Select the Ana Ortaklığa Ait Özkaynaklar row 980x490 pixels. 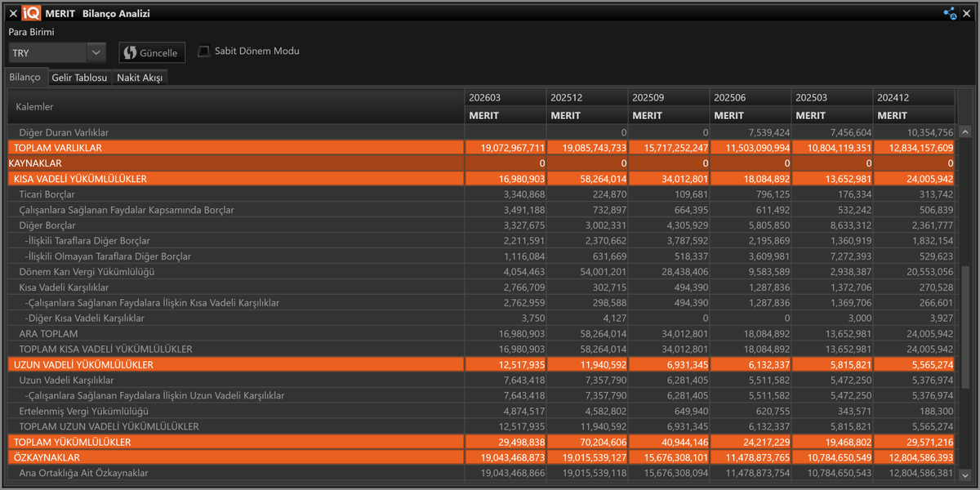pyautogui.click(x=481, y=474)
